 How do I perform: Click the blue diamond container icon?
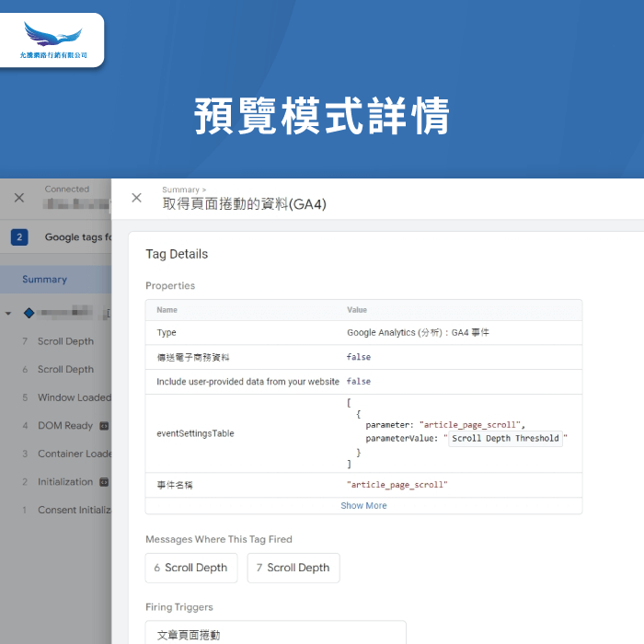click(29, 313)
